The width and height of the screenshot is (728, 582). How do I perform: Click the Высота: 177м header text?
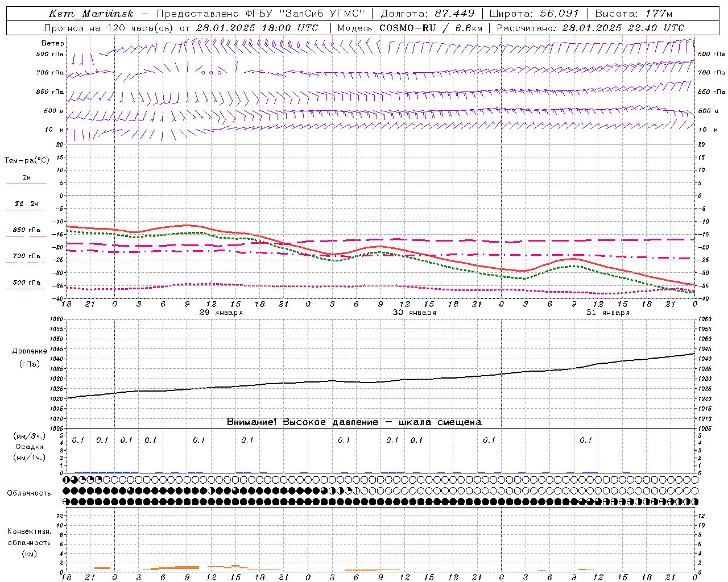(x=633, y=14)
